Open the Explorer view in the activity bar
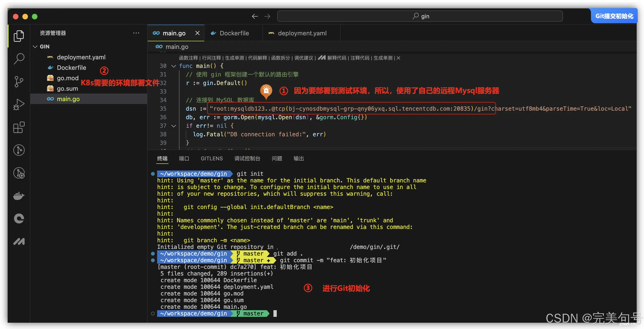The width and height of the screenshot is (644, 329). tap(19, 36)
